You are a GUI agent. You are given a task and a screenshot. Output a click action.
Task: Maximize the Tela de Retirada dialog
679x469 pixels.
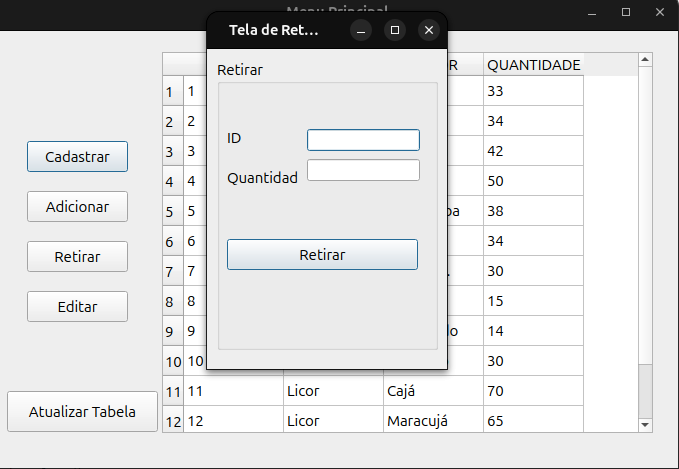pyautogui.click(x=394, y=30)
